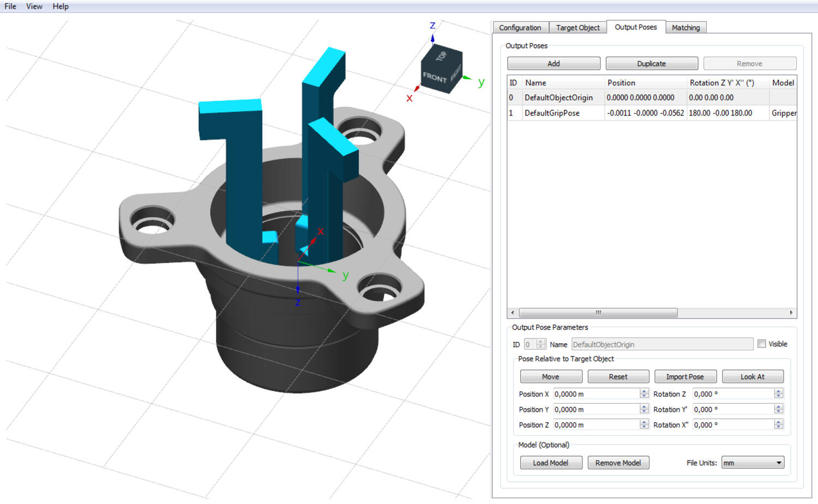Click the FRONT face of the view cube
Viewport: 818px width, 504px height.
(435, 78)
